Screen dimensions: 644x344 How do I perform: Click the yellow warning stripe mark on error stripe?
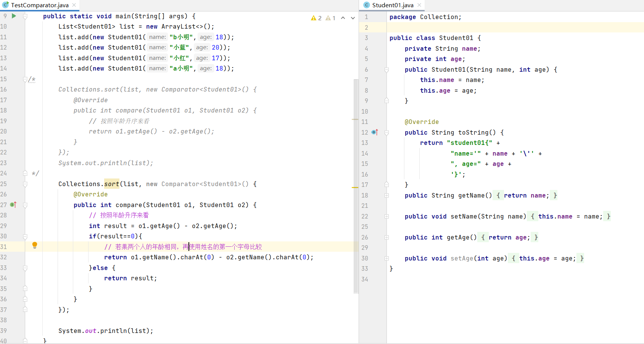(355, 188)
